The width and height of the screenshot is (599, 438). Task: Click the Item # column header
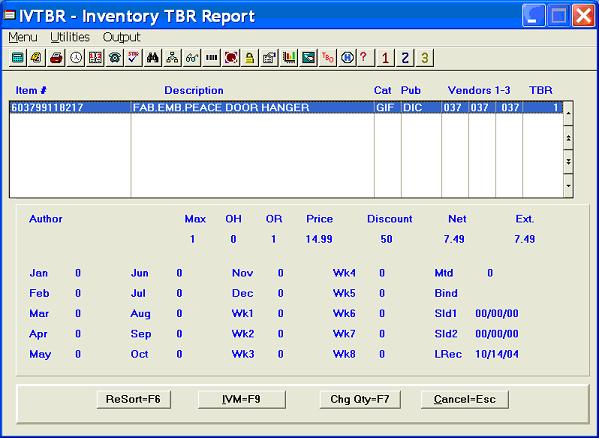click(x=31, y=91)
